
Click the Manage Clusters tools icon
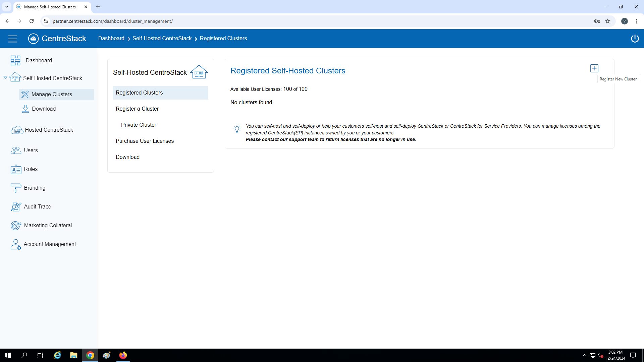(x=25, y=94)
